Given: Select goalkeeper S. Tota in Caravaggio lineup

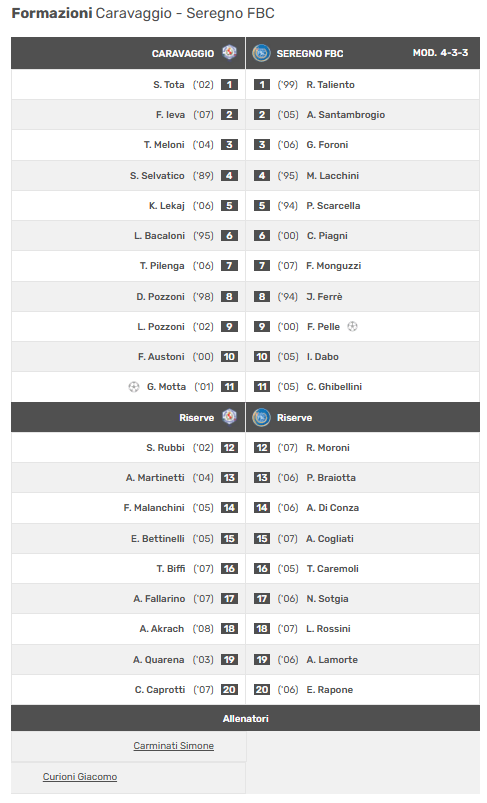Looking at the screenshot, I should pos(169,84).
